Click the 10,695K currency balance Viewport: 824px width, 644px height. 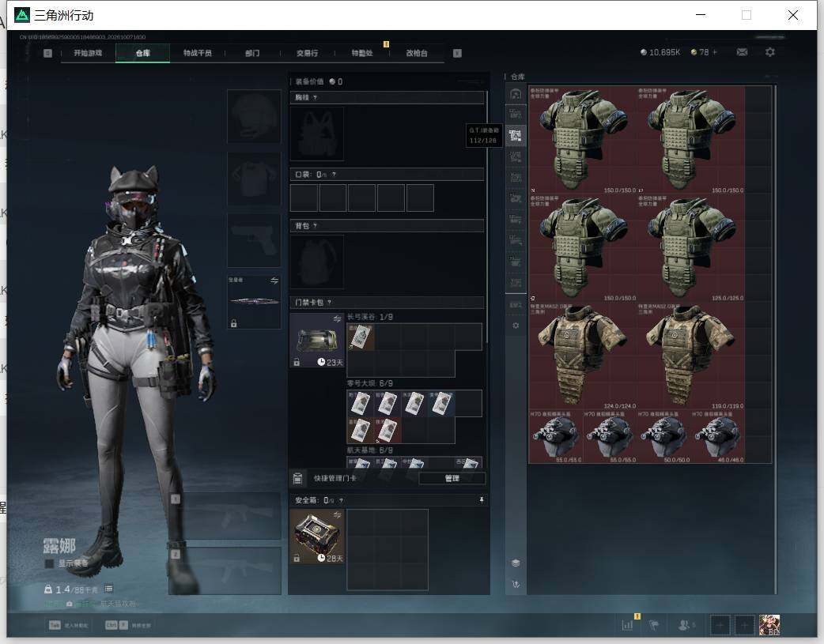tap(660, 52)
